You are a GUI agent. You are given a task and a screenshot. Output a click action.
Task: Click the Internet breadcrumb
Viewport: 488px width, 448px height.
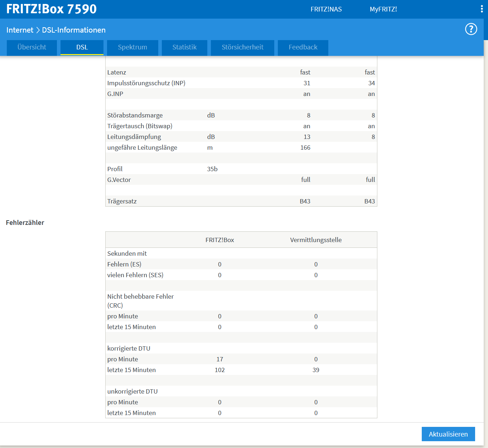click(x=20, y=30)
